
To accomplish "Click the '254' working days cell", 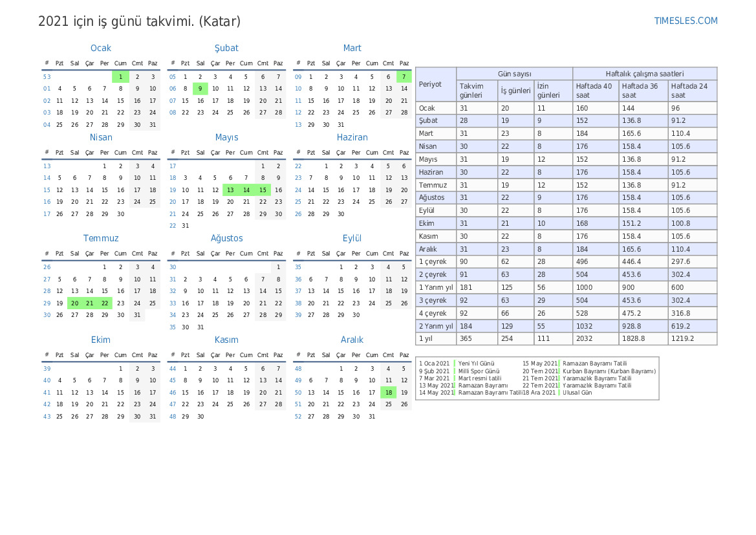I will pos(516,338).
